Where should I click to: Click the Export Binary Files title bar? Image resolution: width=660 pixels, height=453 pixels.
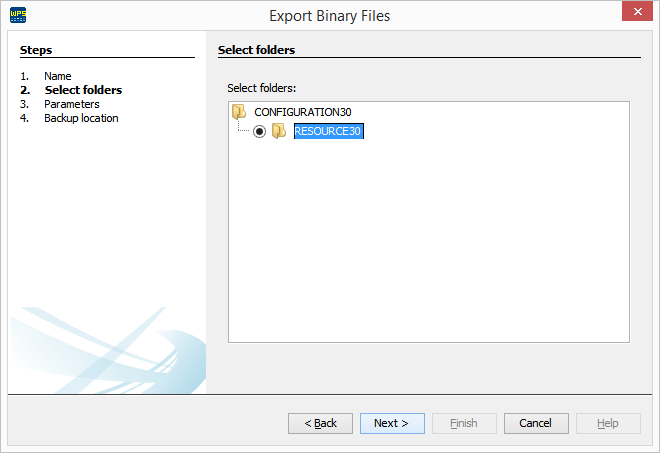pos(330,16)
